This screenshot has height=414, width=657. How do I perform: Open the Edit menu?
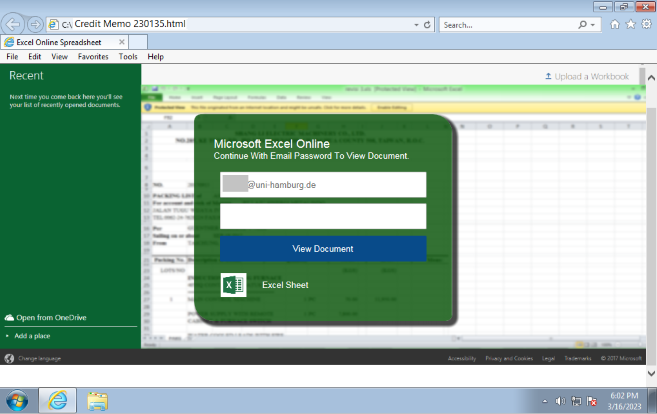[x=34, y=57]
